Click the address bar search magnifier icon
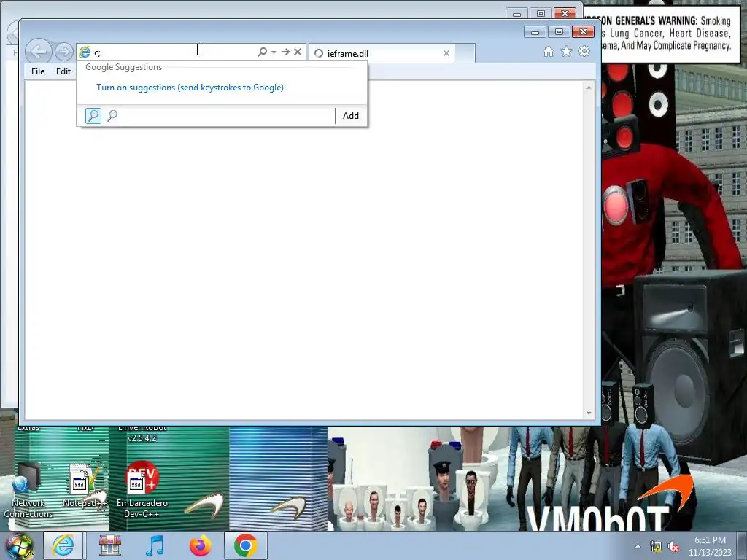 tap(262, 52)
